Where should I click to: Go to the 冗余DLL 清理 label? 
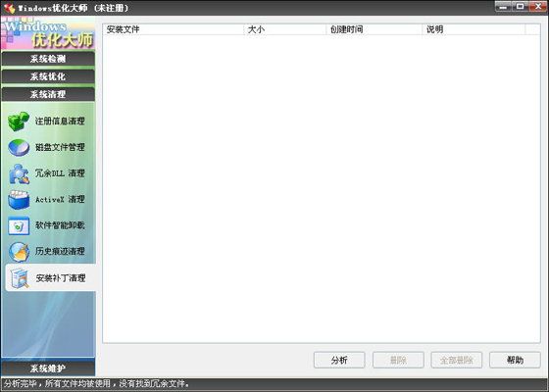point(60,173)
